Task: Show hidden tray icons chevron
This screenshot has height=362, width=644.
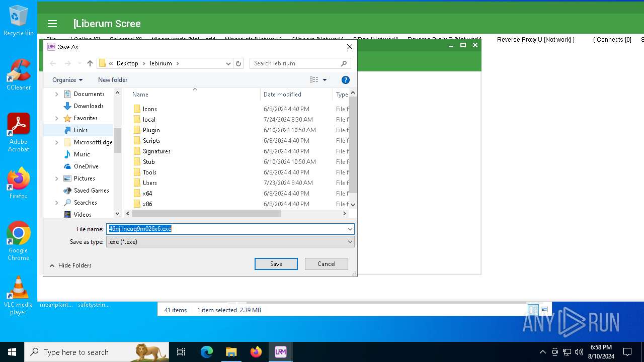Action: (542, 352)
